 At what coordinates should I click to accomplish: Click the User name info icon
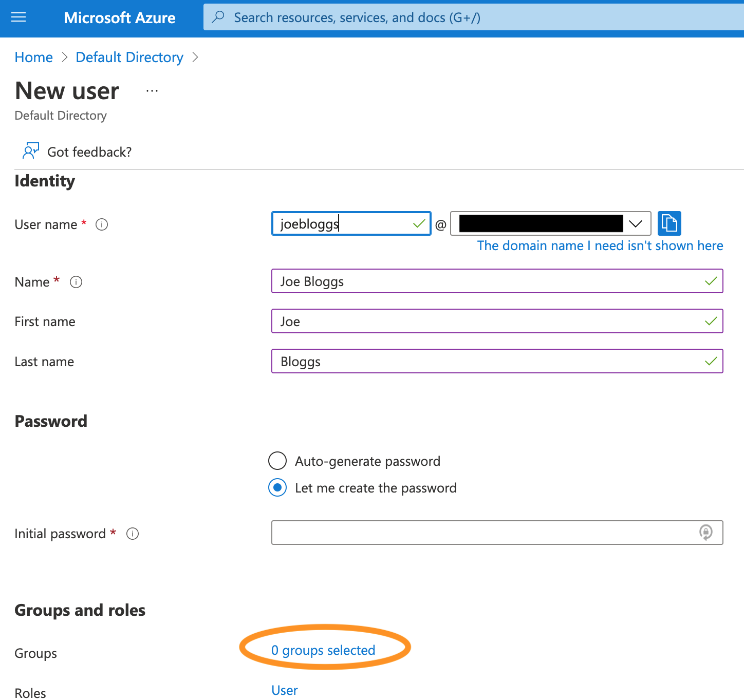[x=102, y=224]
